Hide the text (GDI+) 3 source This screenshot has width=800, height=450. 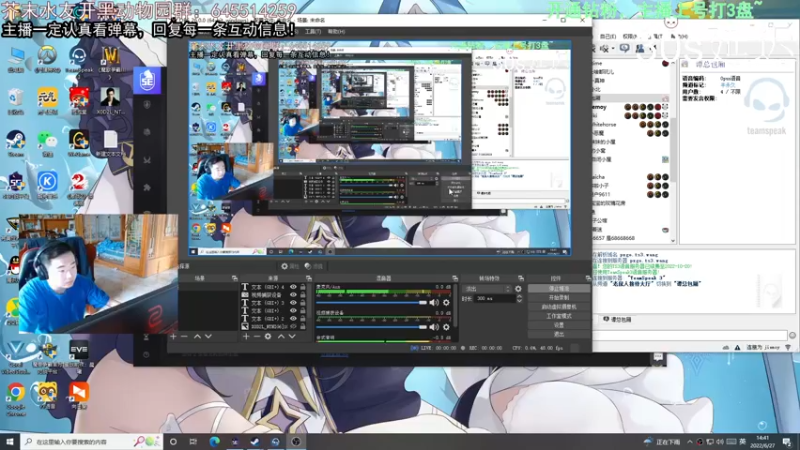point(293,303)
